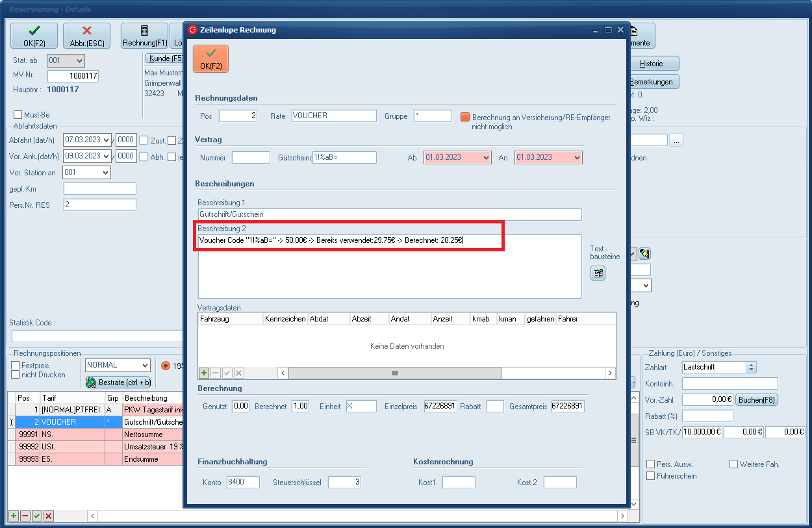The width and height of the screenshot is (812, 528).
Task: Confirm invoice row with green check icon
Action: [37, 516]
